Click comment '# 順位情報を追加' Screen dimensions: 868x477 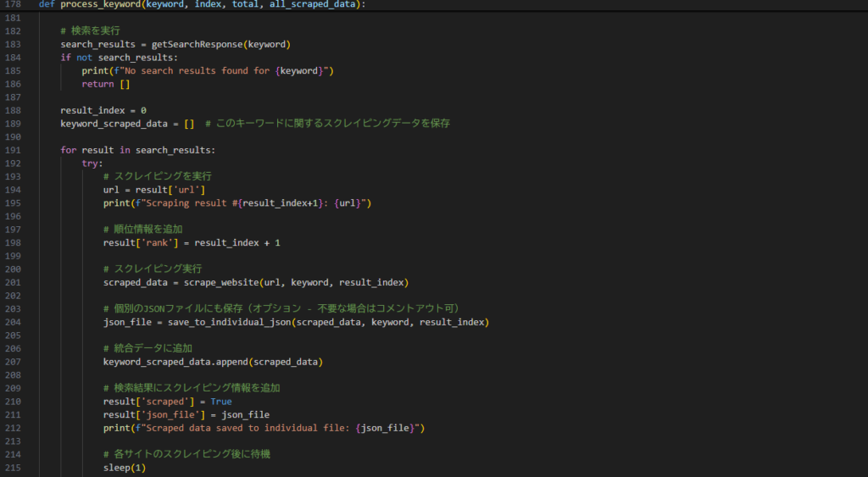142,229
